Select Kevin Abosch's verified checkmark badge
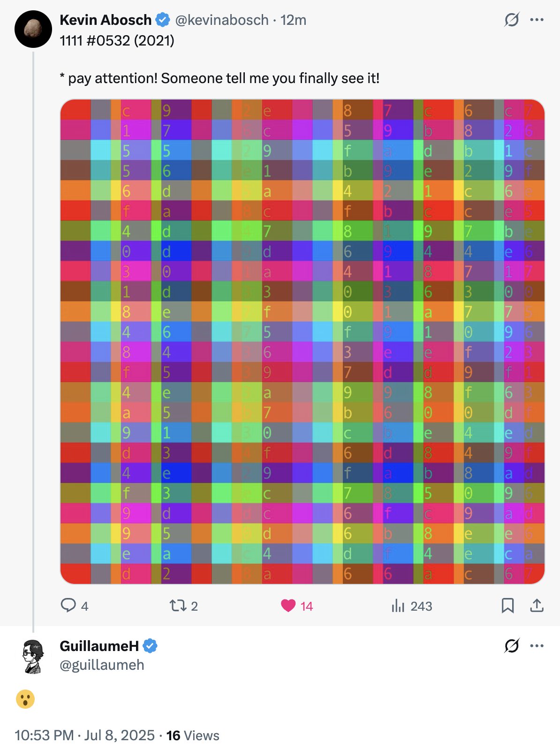The image size is (560, 751). point(162,20)
